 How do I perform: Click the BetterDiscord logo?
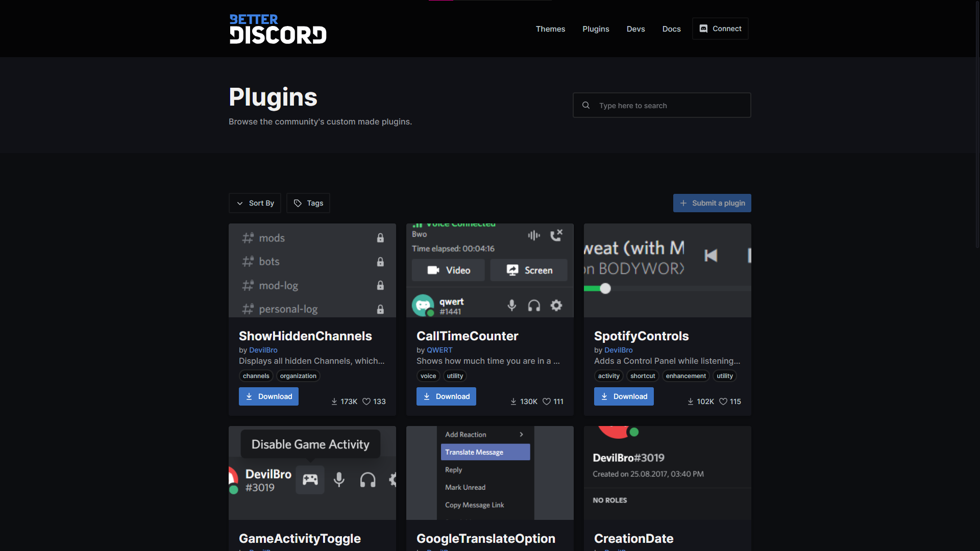tap(278, 29)
